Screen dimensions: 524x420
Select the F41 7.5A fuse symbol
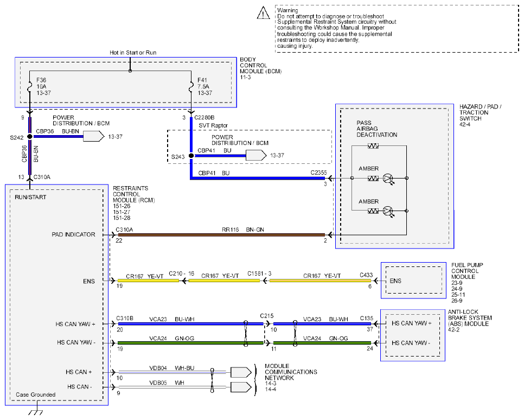(x=191, y=87)
